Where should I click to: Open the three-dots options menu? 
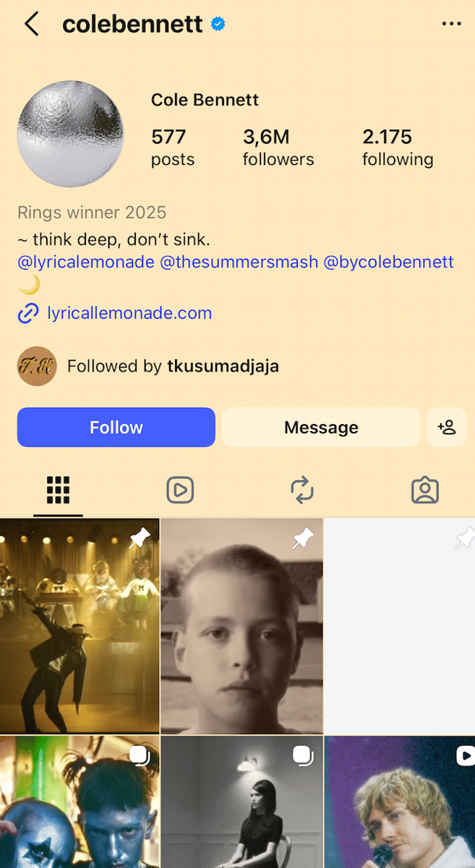pos(451,24)
